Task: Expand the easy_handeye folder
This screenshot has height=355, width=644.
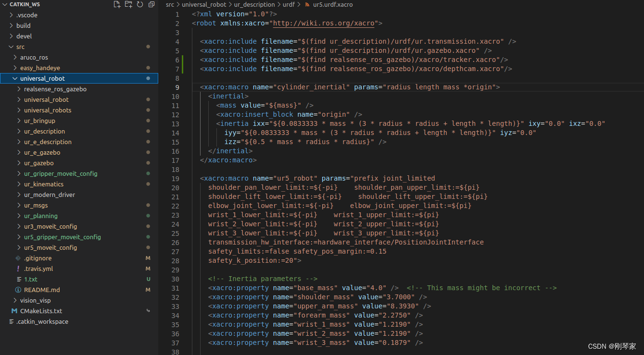Action: pos(15,68)
